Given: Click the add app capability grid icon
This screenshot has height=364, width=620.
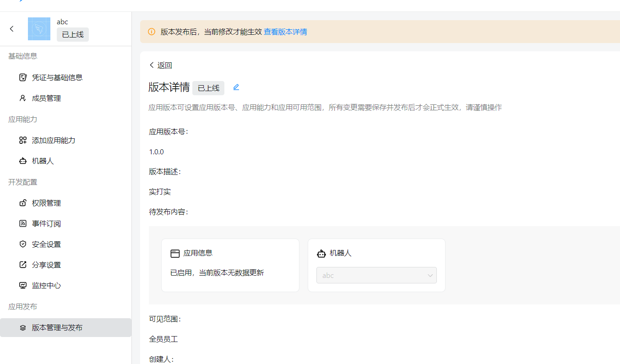Looking at the screenshot, I should tap(23, 140).
